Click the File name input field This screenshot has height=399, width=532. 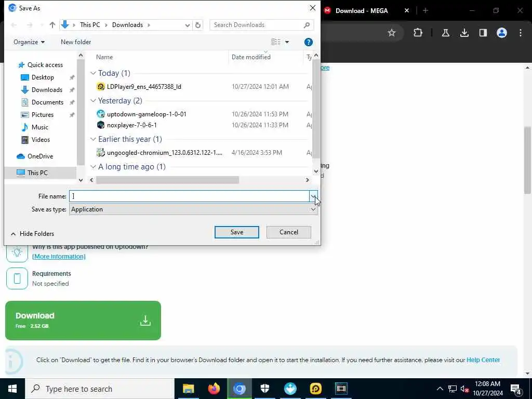pos(189,196)
